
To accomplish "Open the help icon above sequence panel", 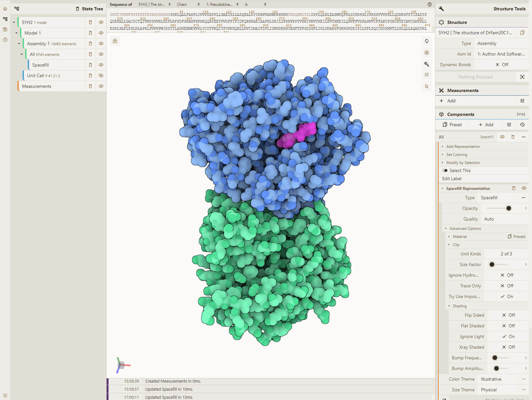I will click(x=429, y=5).
